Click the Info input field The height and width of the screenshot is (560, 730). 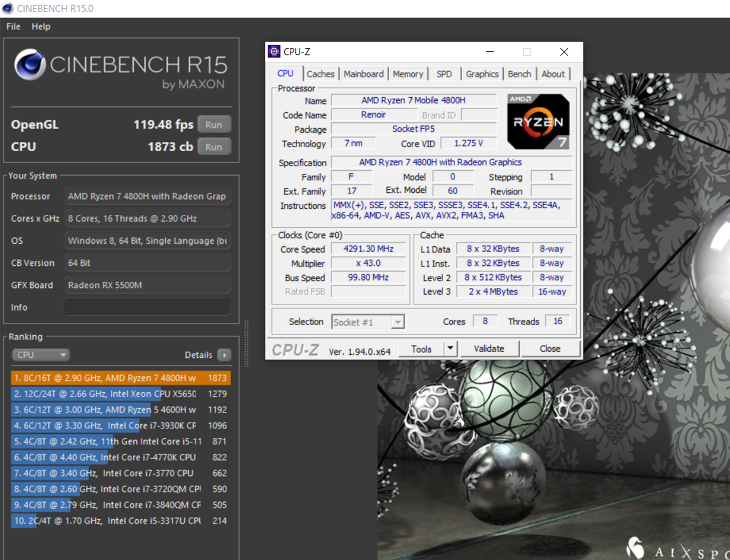tap(147, 307)
